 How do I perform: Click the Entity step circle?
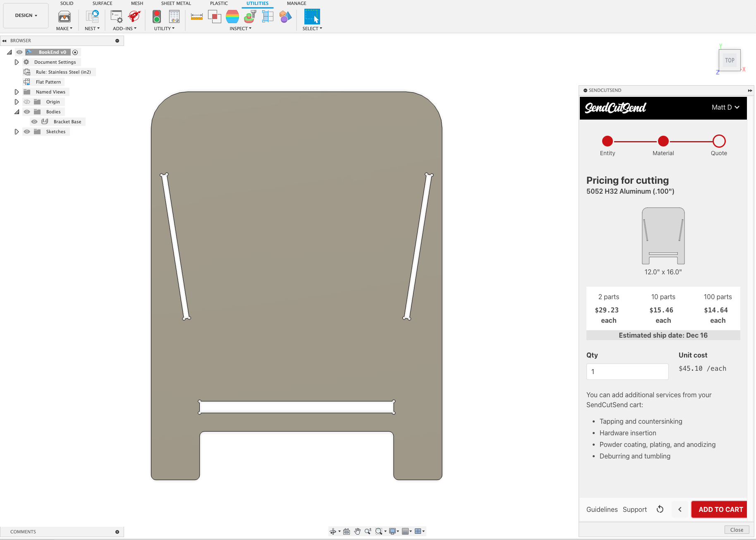(x=608, y=141)
